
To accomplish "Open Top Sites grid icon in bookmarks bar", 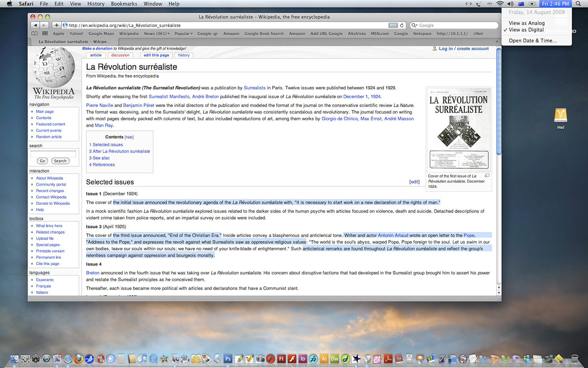I will point(45,34).
